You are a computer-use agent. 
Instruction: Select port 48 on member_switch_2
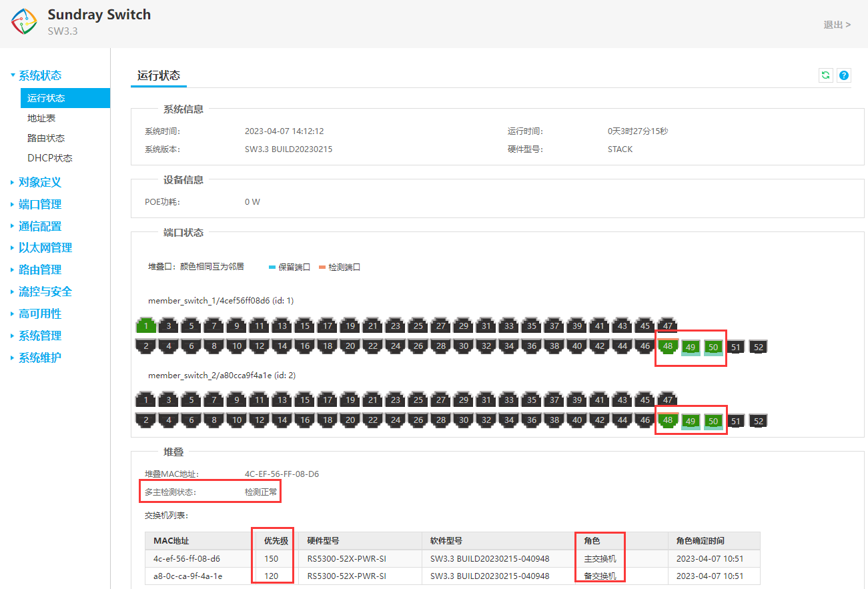click(667, 420)
